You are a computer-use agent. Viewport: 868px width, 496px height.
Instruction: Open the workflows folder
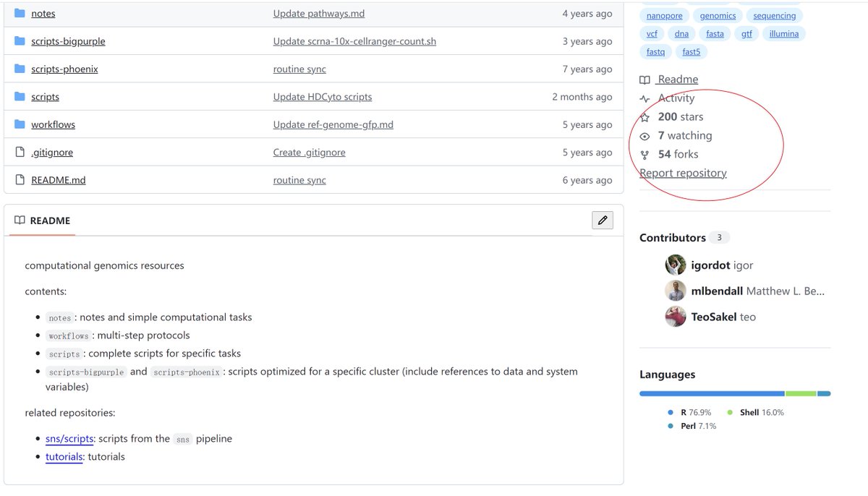[53, 124]
